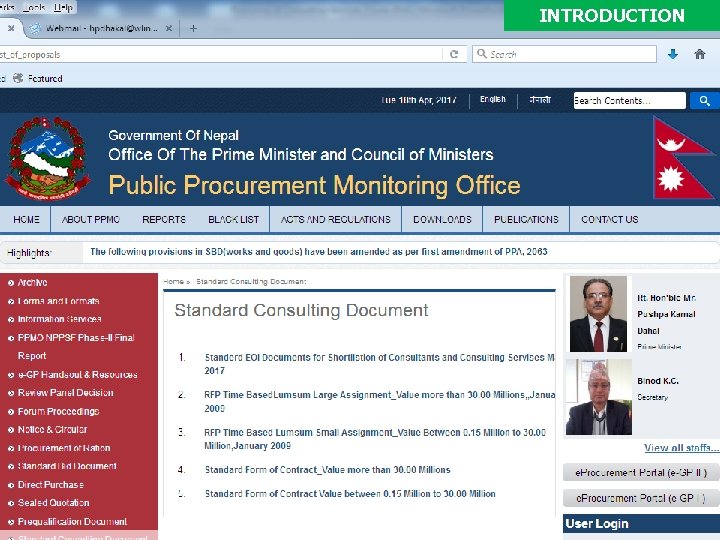This screenshot has width=720, height=540.
Task: Click the browser downloads arrow icon
Action: point(673,54)
